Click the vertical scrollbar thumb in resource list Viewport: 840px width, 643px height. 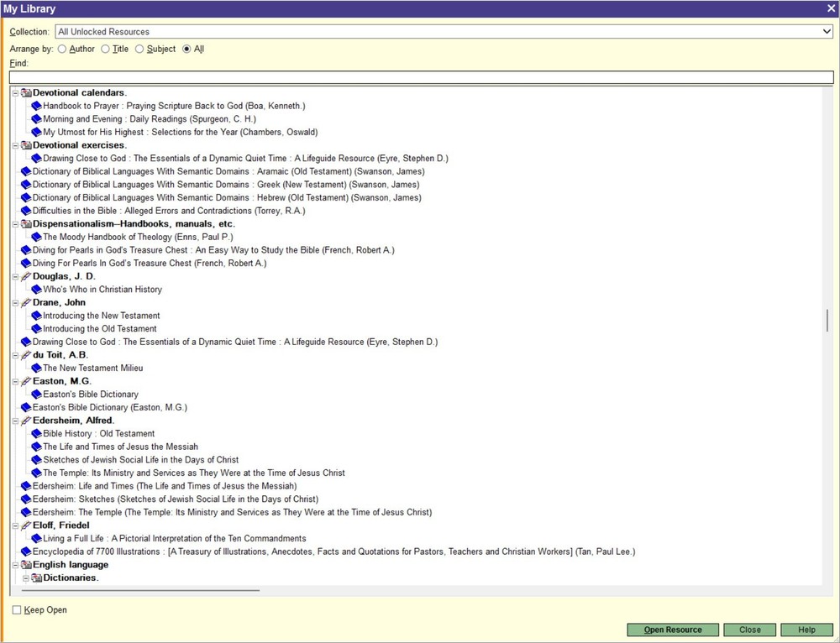point(827,320)
